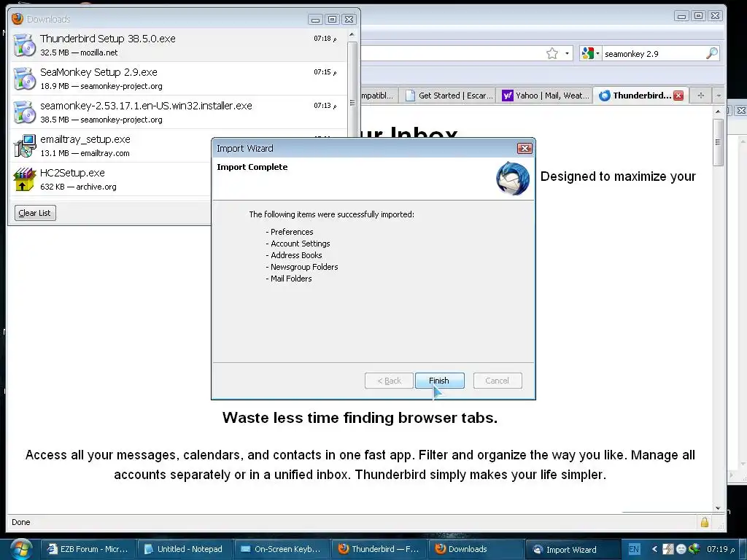Switch to the 'Get Started | Escar...' tab
The height and width of the screenshot is (560, 747).
(x=449, y=96)
